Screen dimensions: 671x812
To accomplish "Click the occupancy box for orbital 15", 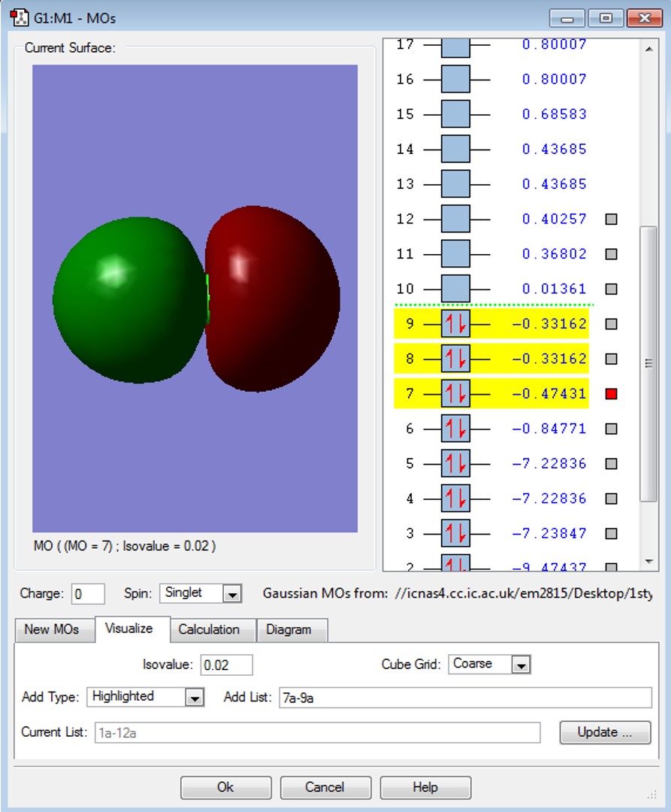I will point(455,114).
